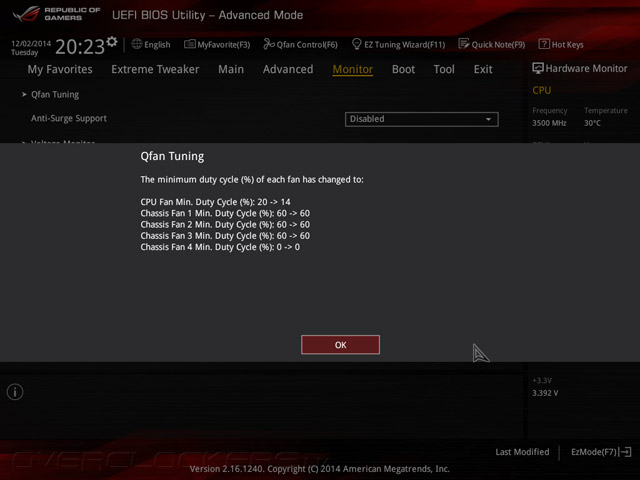This screenshot has height=480, width=640.
Task: Open MyFavorite(F3) from the top toolbar
Action: pyautogui.click(x=217, y=44)
